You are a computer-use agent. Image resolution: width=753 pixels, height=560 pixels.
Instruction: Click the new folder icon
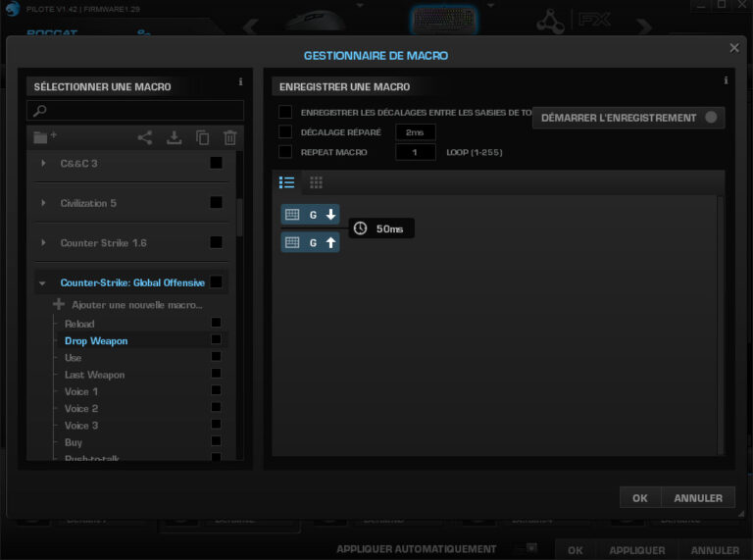click(45, 137)
